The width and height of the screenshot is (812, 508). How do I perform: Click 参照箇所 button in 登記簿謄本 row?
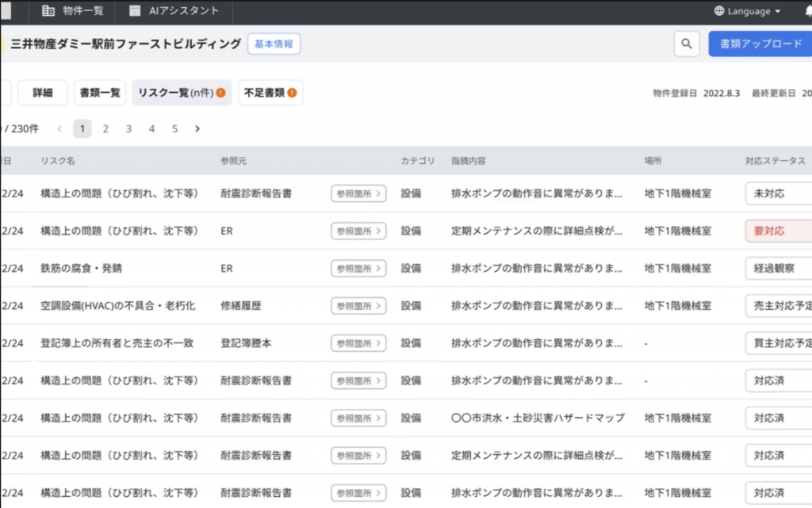click(x=358, y=343)
